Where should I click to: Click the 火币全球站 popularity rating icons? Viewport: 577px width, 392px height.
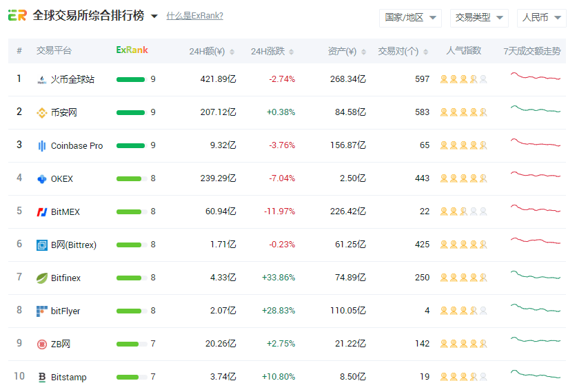[x=464, y=79]
